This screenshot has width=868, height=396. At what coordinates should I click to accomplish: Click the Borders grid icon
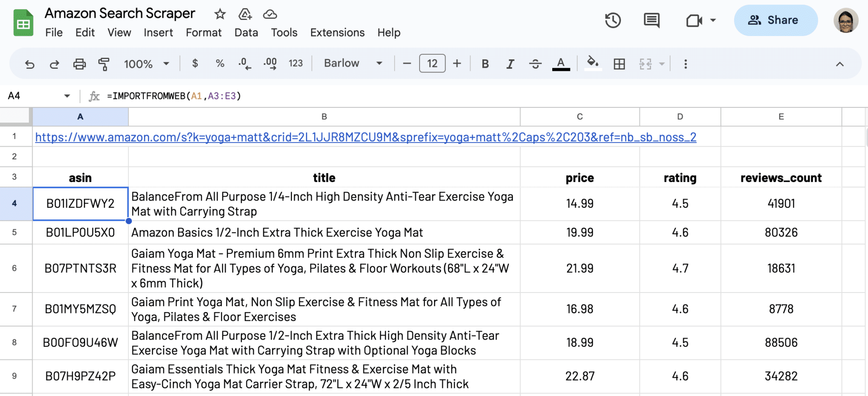click(x=619, y=64)
